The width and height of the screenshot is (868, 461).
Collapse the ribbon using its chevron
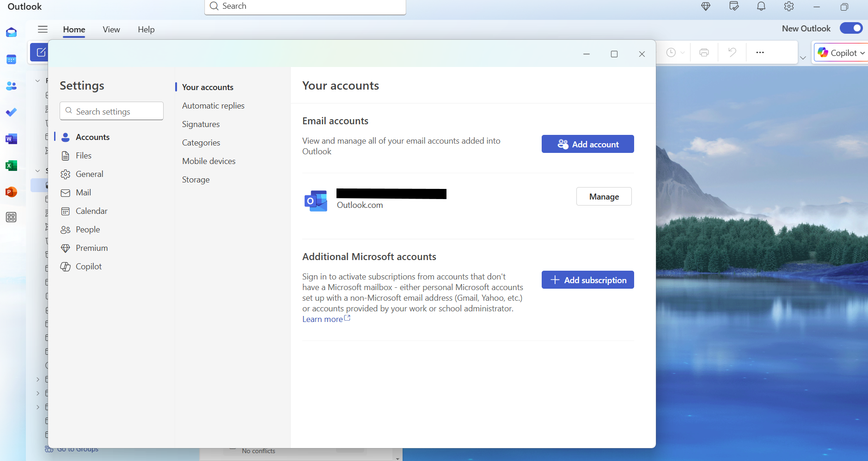[x=803, y=57]
